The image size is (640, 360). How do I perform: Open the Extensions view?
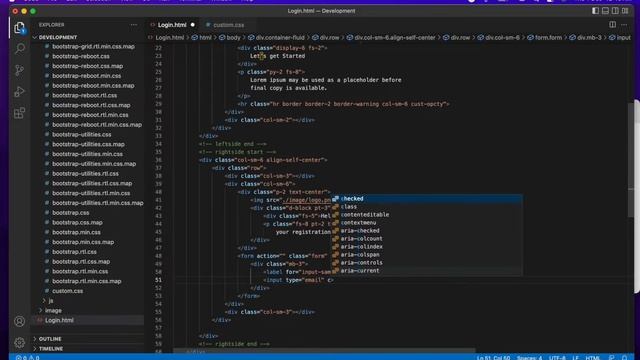19,113
